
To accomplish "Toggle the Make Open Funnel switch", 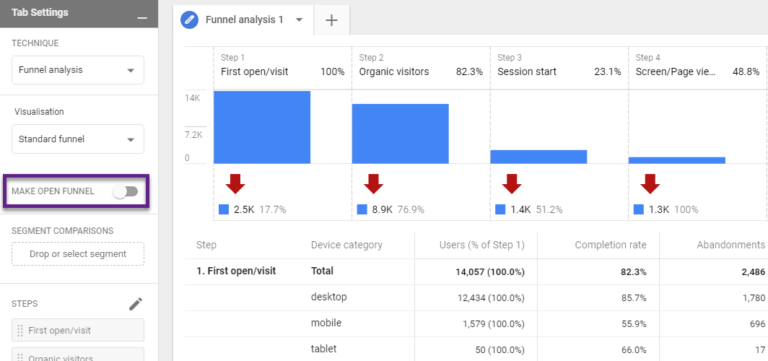I will pyautogui.click(x=125, y=192).
